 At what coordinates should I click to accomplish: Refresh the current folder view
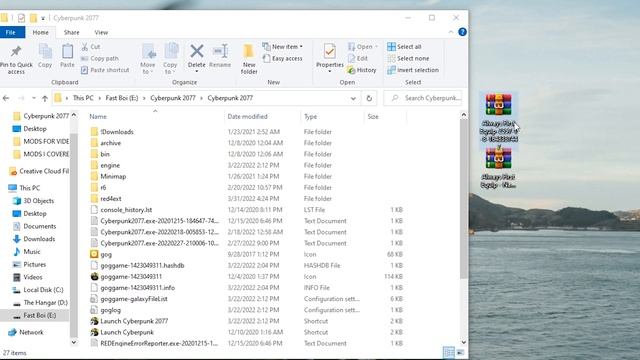point(369,98)
